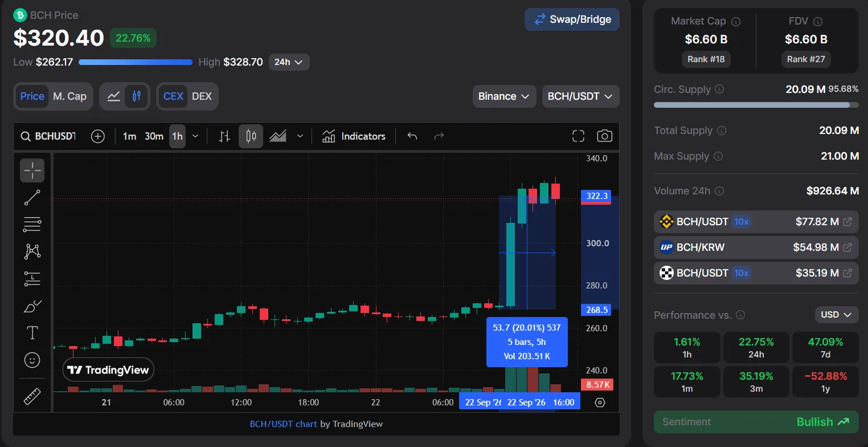Click the Max Supply info icon
868x447 pixels.
point(718,156)
